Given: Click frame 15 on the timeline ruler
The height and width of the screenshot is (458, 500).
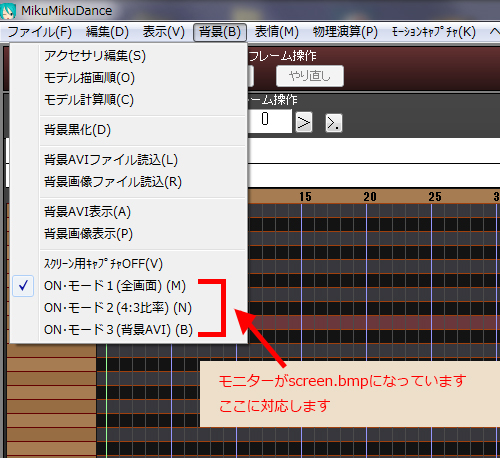Looking at the screenshot, I should tap(305, 197).
